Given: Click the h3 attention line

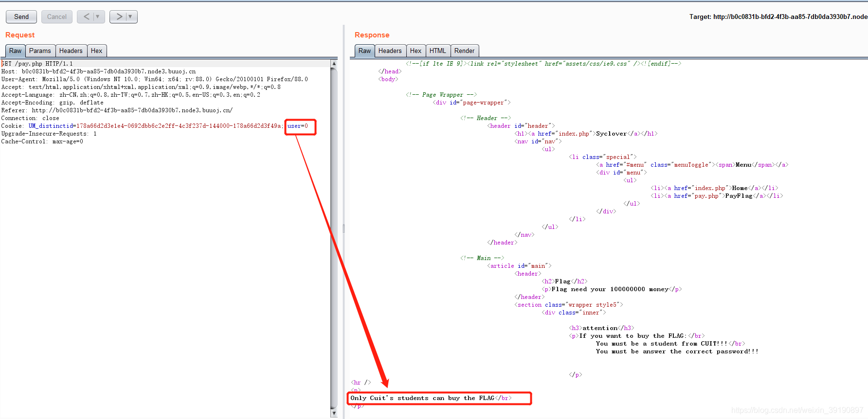Looking at the screenshot, I should pyautogui.click(x=601, y=328).
